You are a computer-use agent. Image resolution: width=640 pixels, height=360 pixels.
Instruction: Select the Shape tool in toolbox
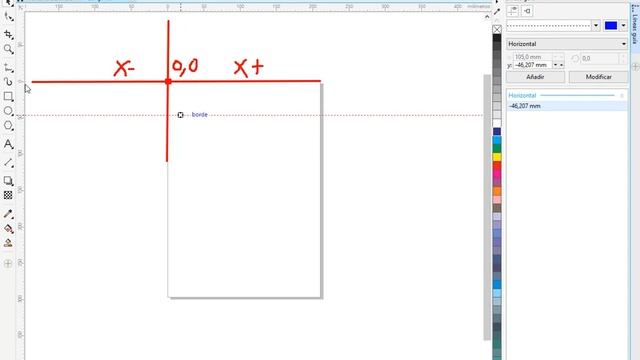(x=8, y=17)
